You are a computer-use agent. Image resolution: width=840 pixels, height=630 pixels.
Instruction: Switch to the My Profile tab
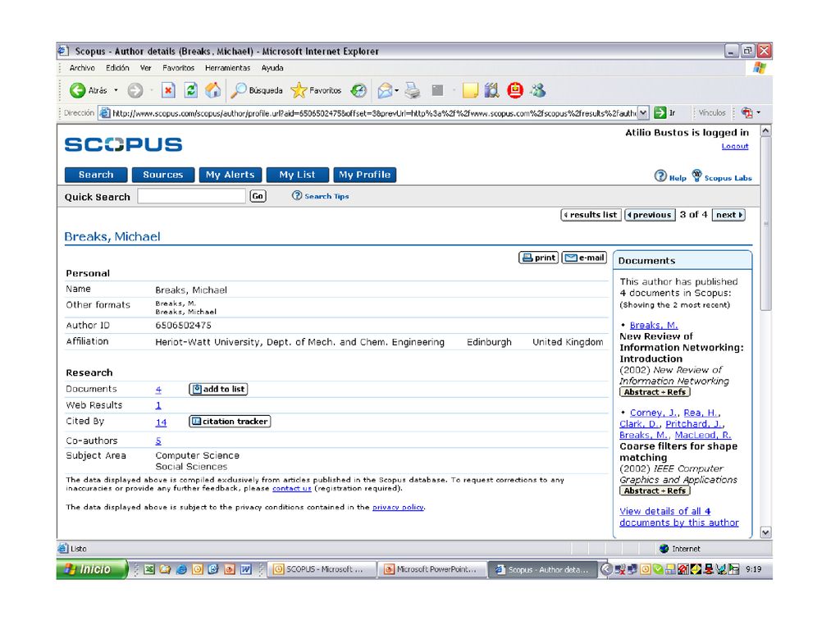click(365, 175)
